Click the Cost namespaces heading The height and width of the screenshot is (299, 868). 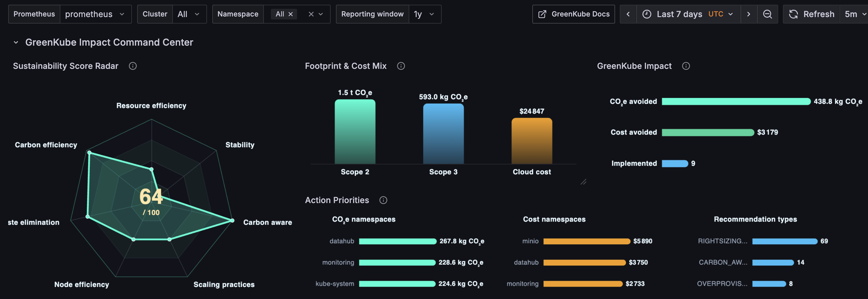pyautogui.click(x=554, y=220)
